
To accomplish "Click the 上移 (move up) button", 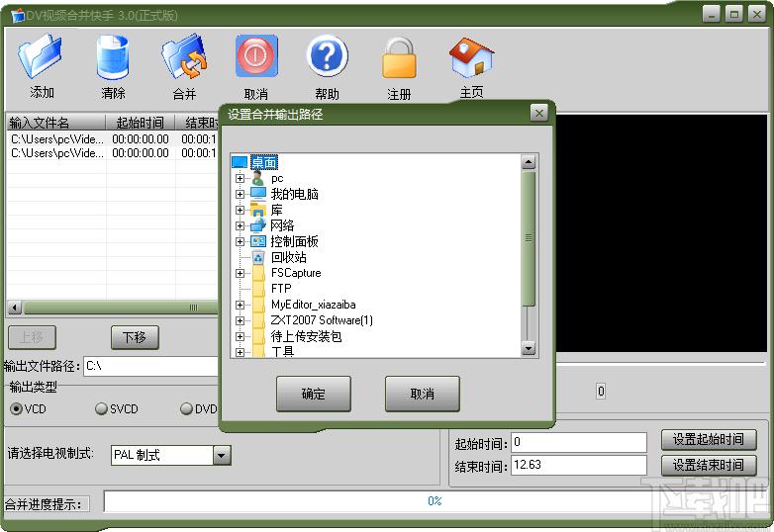I will (32, 337).
